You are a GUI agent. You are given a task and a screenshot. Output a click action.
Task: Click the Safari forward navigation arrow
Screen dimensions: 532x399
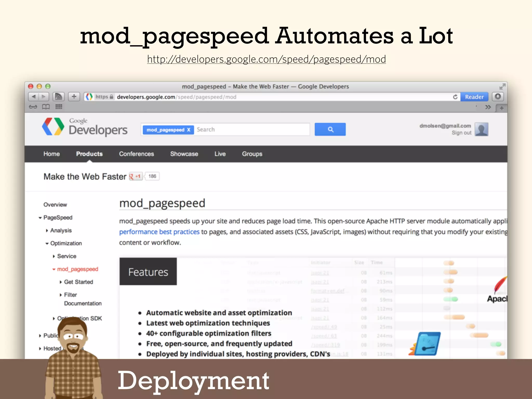44,97
